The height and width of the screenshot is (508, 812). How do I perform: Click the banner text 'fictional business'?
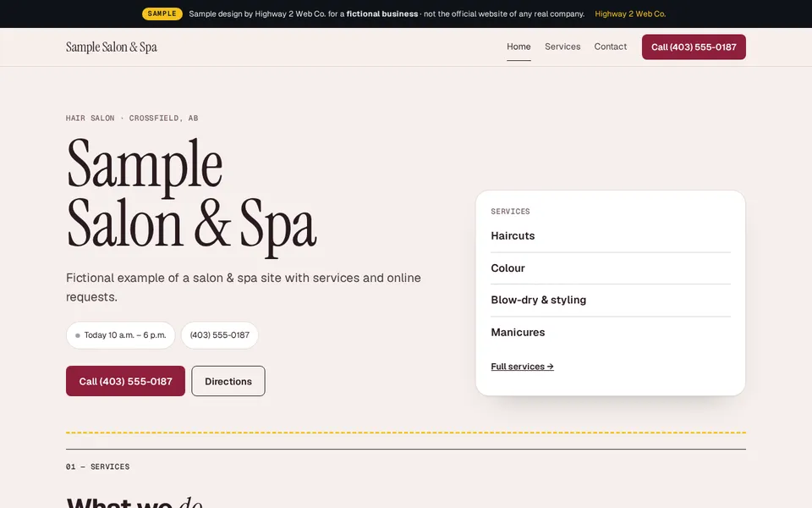click(x=382, y=14)
